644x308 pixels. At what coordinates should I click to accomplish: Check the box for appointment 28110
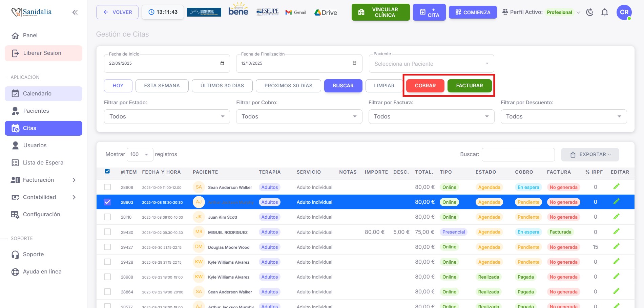pyautogui.click(x=107, y=217)
